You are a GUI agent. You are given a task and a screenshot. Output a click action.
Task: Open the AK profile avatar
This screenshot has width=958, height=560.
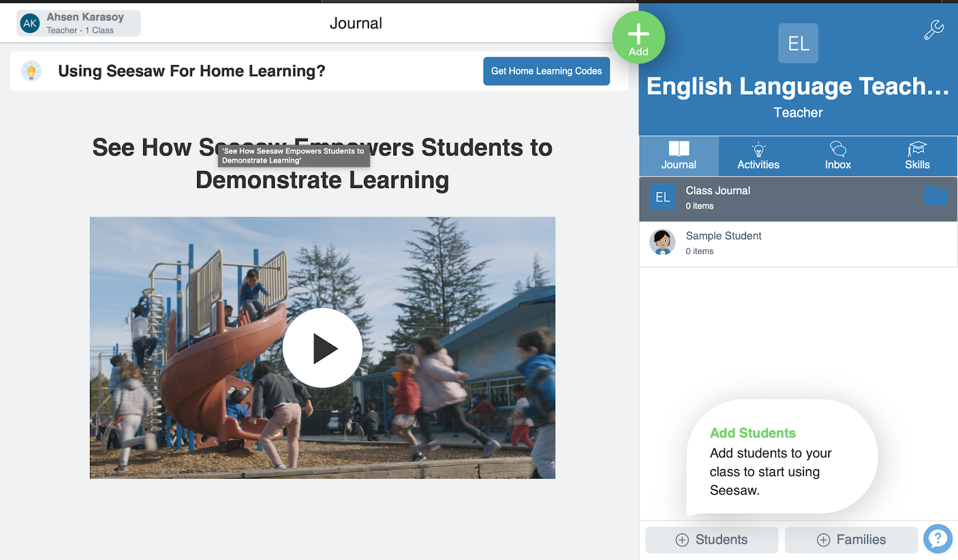click(30, 23)
